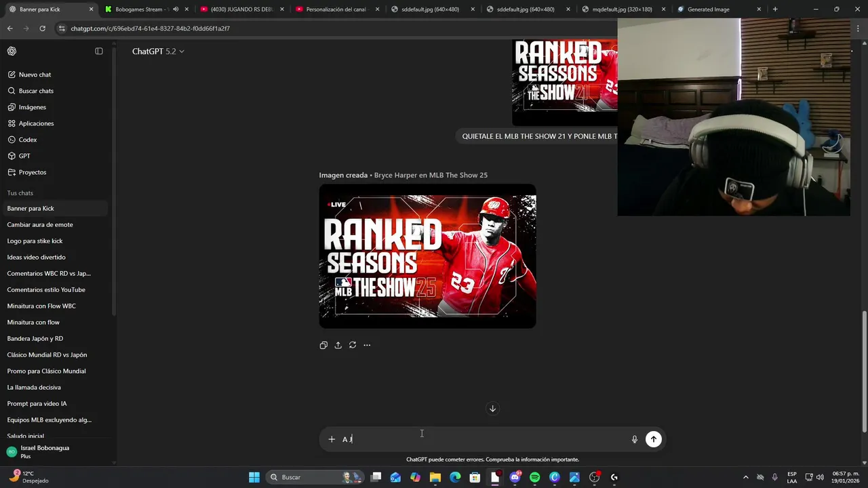Share the generated image

point(338,345)
